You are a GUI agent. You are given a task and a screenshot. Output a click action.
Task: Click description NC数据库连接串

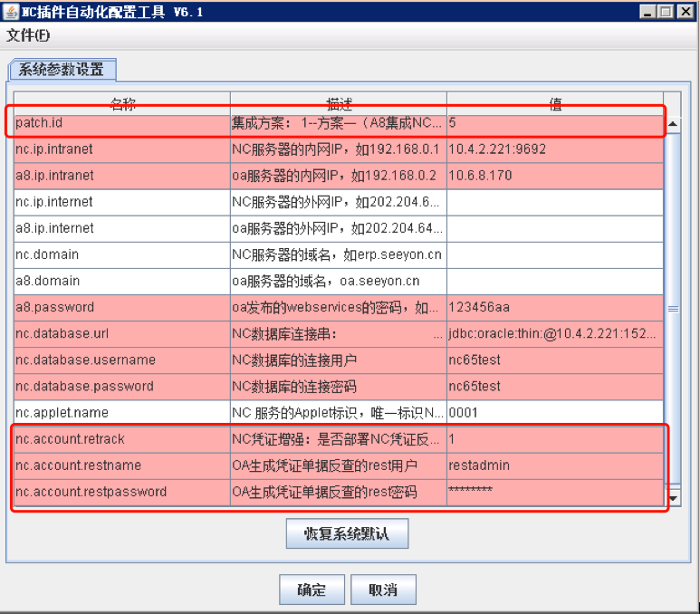coord(339,334)
